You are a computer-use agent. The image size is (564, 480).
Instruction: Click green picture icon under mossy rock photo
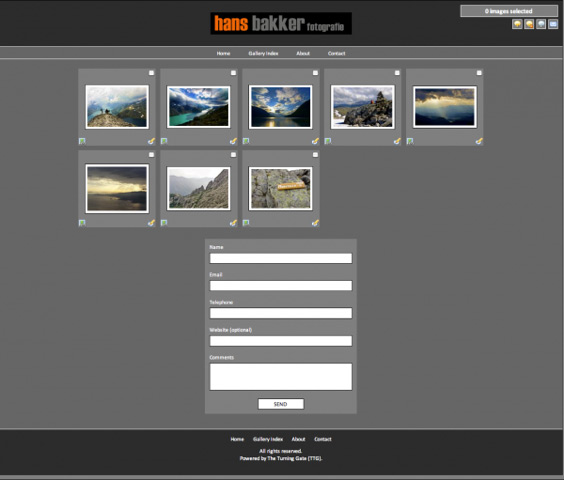coord(246,223)
